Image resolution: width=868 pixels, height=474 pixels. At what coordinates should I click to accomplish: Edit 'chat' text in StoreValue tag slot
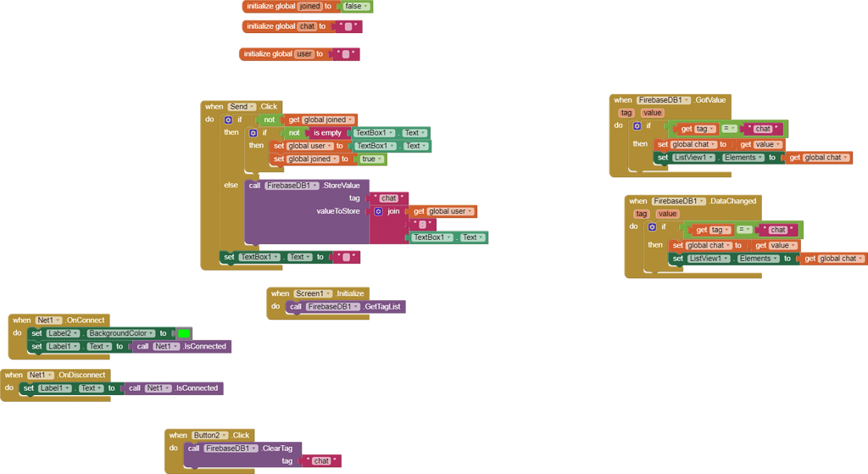[388, 198]
